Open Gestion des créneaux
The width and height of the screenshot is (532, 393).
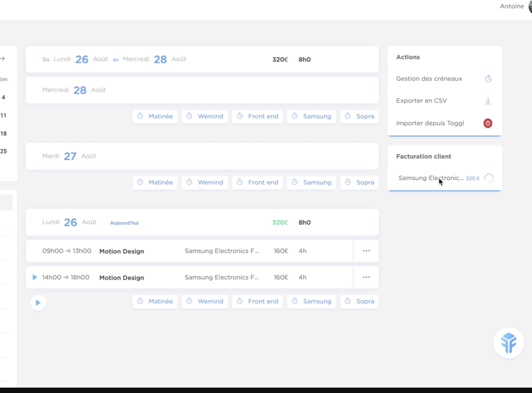click(x=429, y=79)
